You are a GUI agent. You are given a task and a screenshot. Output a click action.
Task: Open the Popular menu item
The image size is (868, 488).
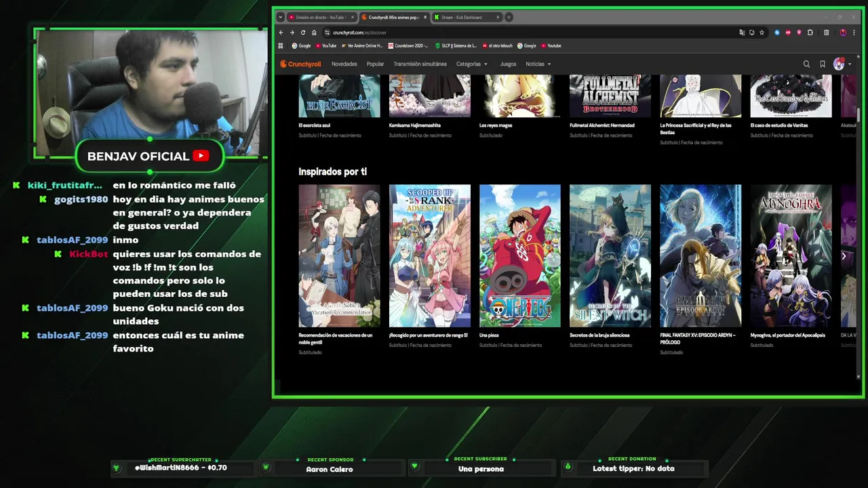click(375, 64)
